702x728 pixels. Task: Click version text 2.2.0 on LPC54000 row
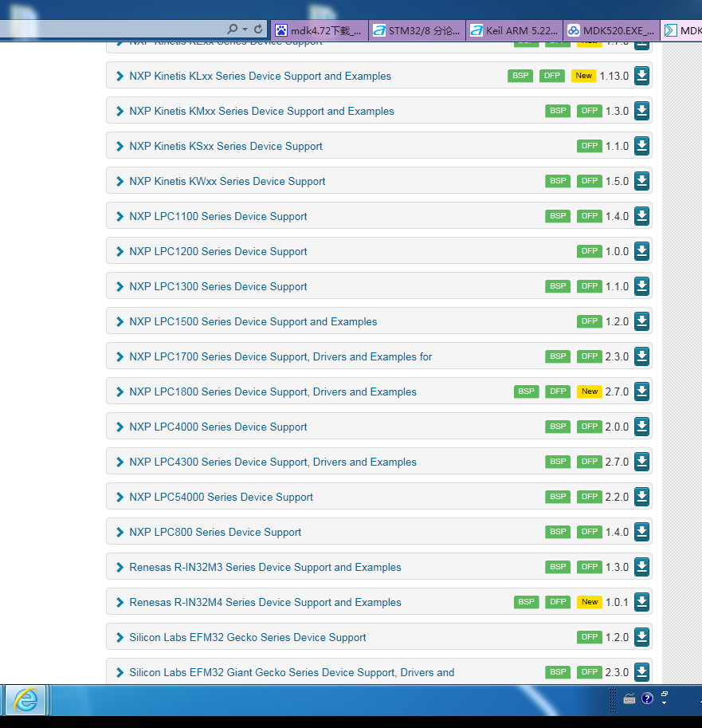click(x=617, y=497)
